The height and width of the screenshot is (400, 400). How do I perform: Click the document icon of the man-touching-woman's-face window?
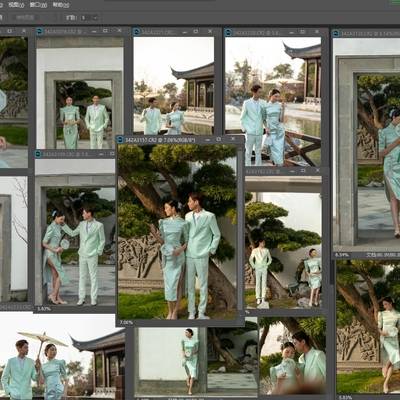pos(39,154)
